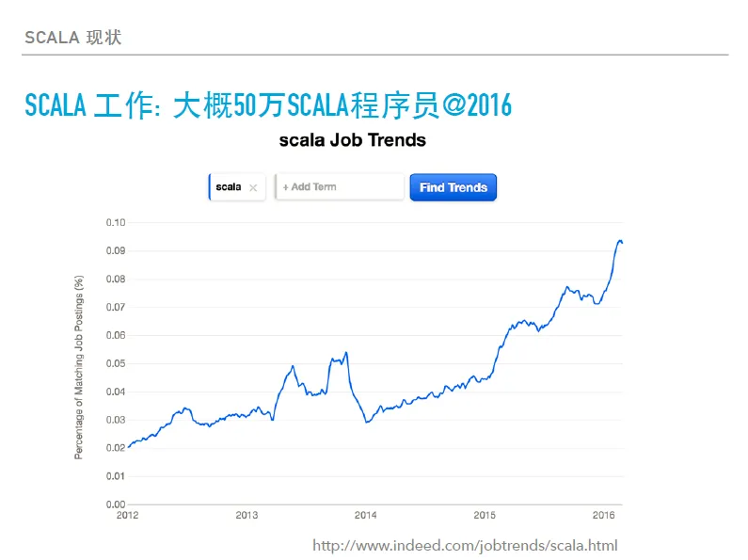This screenshot has height=560, width=748.
Task: Click the 0.08 y-axis value
Action: tap(116, 279)
